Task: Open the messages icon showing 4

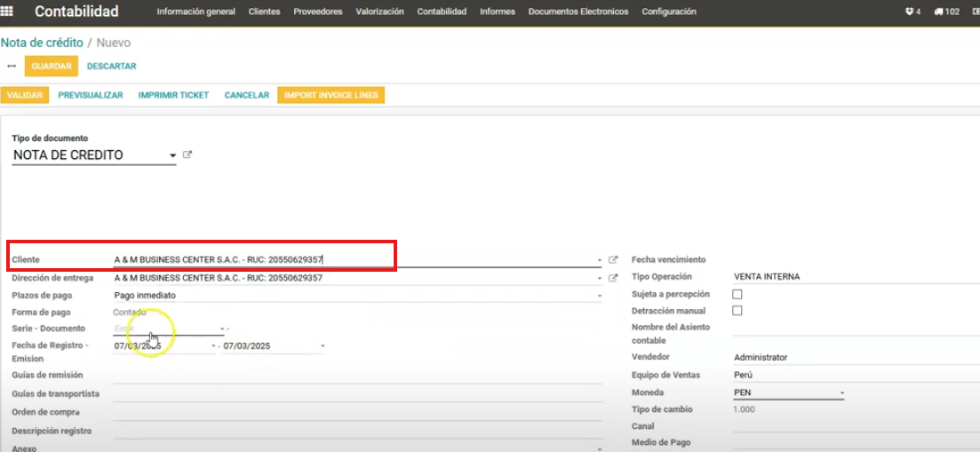Action: 912,12
